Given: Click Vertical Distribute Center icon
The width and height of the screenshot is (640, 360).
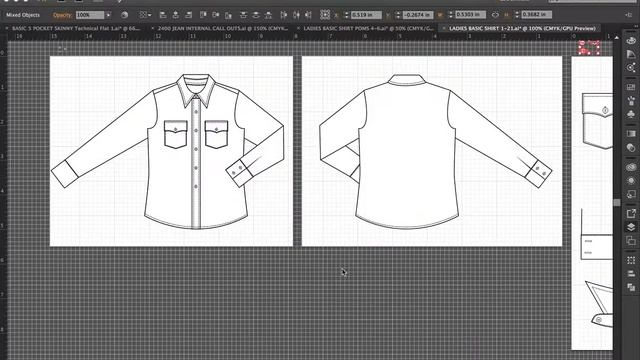Looking at the screenshot, I should point(256,15).
